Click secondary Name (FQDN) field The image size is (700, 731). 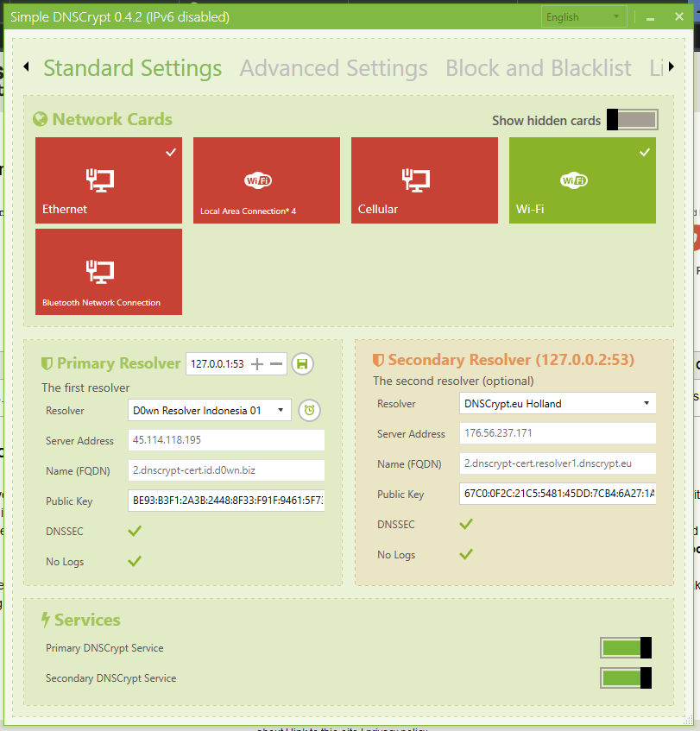tap(558, 463)
